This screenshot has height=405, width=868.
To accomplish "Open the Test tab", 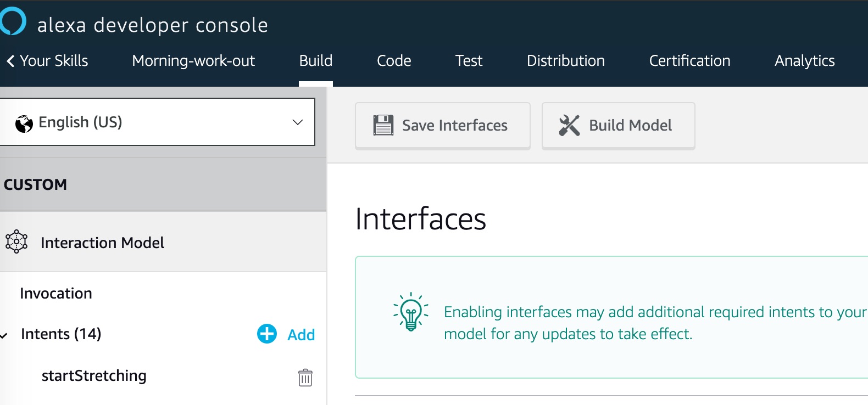I will pyautogui.click(x=469, y=60).
